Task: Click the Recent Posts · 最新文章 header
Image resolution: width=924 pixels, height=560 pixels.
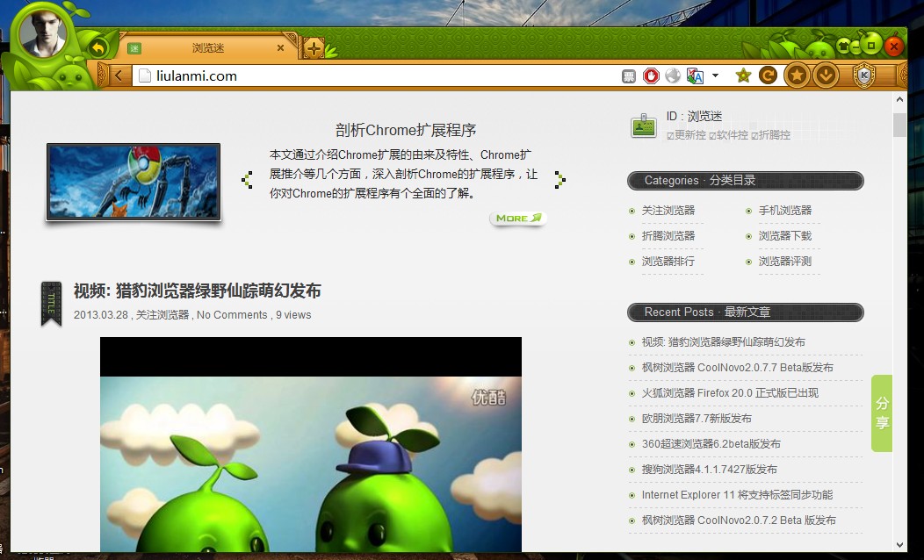Action: click(x=746, y=312)
